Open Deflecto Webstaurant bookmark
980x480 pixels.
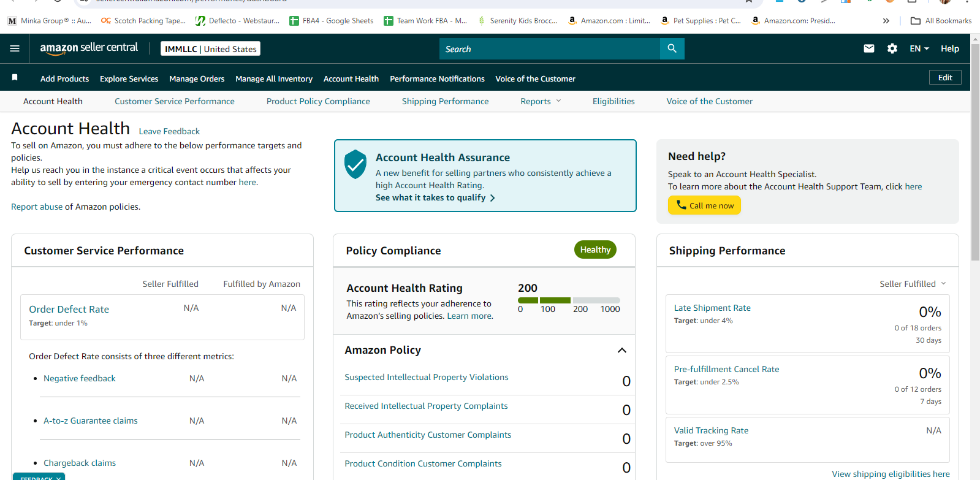coord(237,20)
